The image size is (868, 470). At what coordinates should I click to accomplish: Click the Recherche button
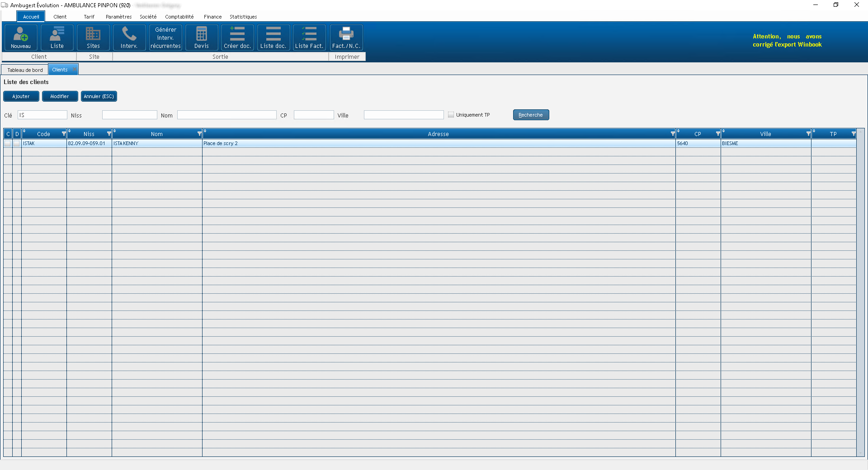pyautogui.click(x=531, y=115)
